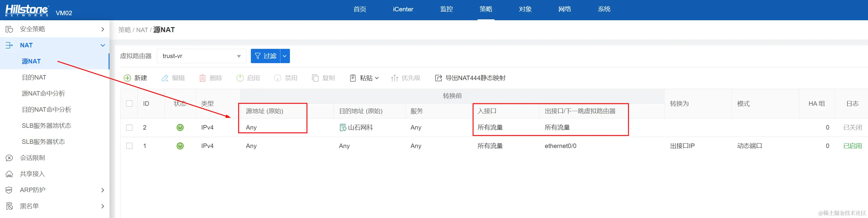
Task: Check the box for rule ID 1
Action: pyautogui.click(x=129, y=146)
